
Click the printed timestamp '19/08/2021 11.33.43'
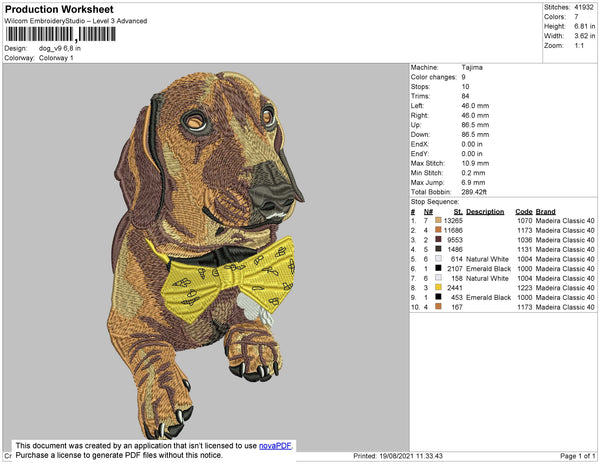411,456
